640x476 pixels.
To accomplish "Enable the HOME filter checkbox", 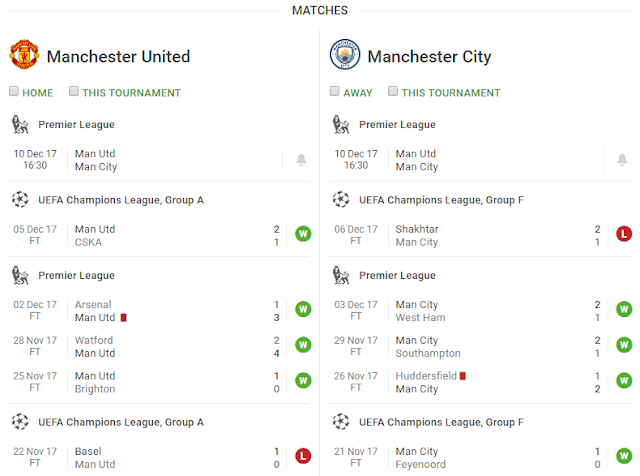I will tap(15, 92).
